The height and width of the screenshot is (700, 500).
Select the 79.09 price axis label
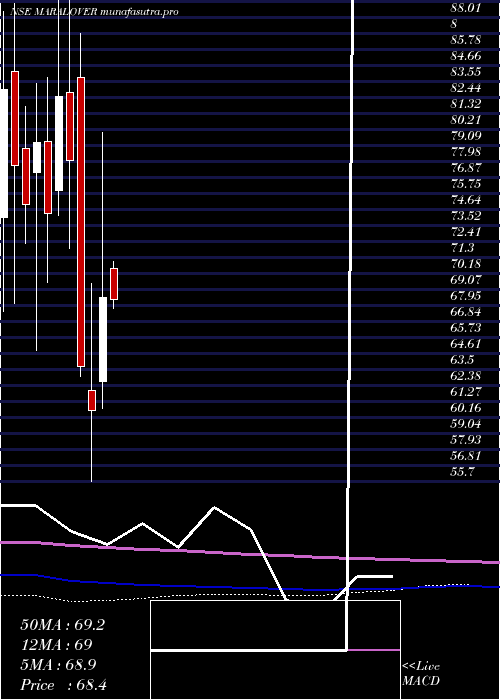click(466, 136)
